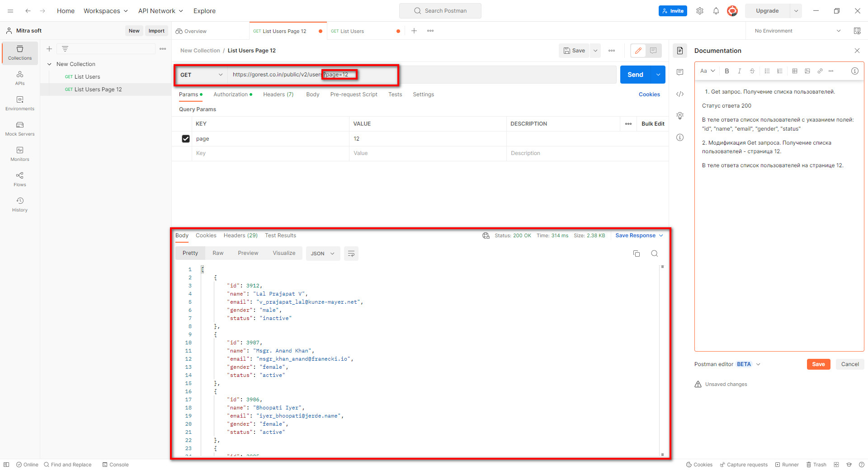Copy the response body
The image size is (868, 470).
637,254
